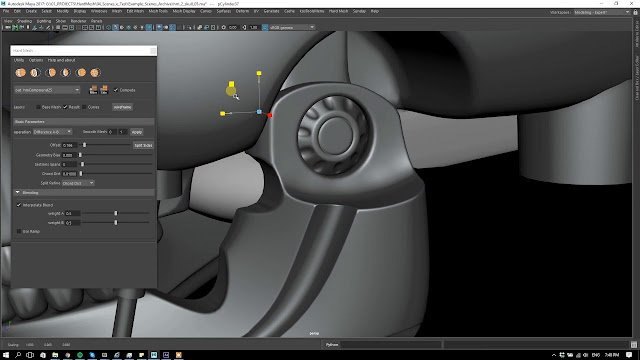This screenshot has width=640, height=360.
Task: Click the Apply button beside Smooth Mesh
Action: [x=137, y=132]
